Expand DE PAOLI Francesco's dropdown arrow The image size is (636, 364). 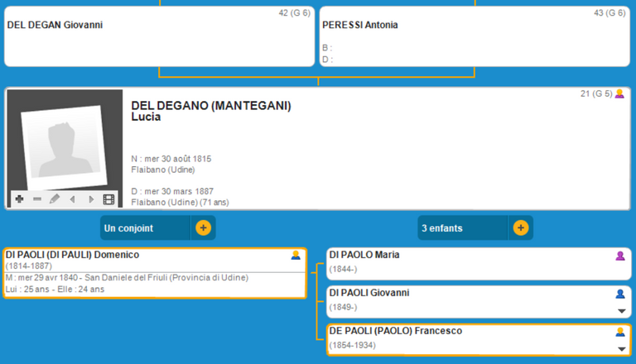tap(620, 349)
